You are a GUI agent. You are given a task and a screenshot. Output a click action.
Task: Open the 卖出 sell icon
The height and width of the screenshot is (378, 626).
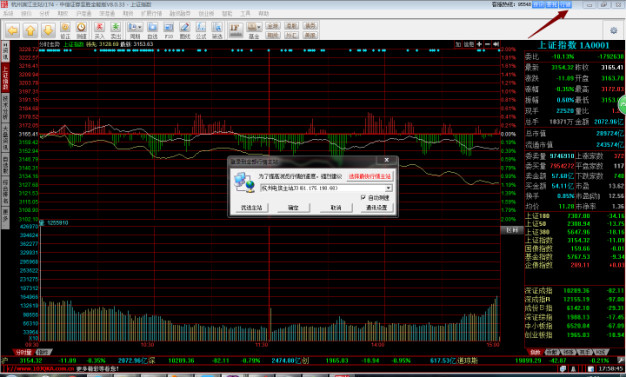(x=115, y=30)
